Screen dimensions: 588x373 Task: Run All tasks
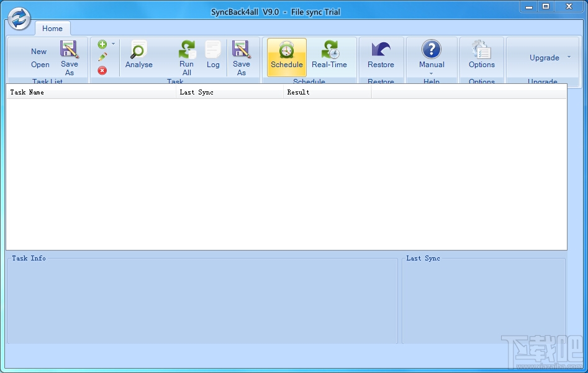[x=186, y=58]
